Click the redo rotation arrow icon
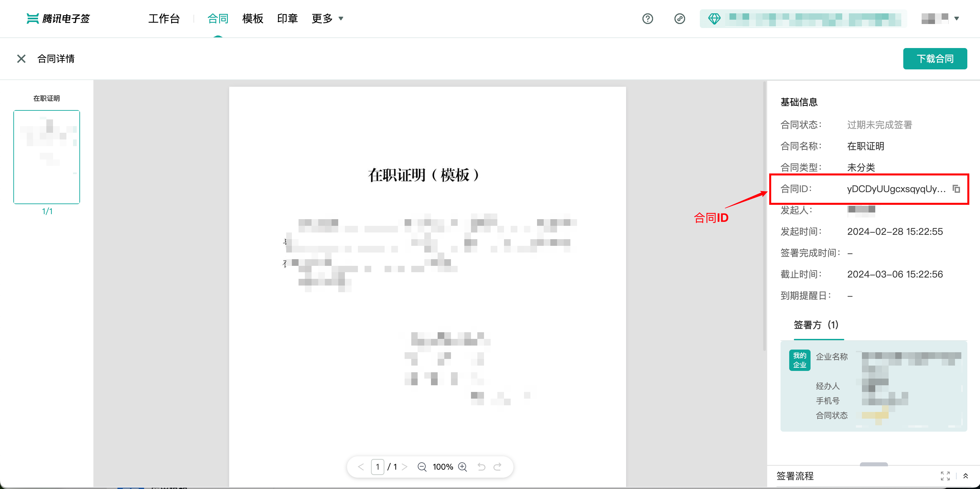The height and width of the screenshot is (489, 980). coord(498,467)
